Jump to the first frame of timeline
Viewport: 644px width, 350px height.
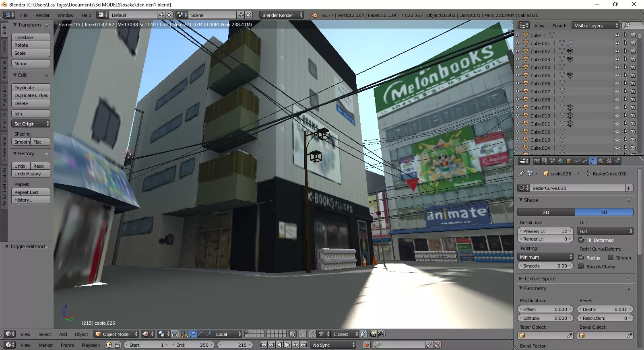263,345
